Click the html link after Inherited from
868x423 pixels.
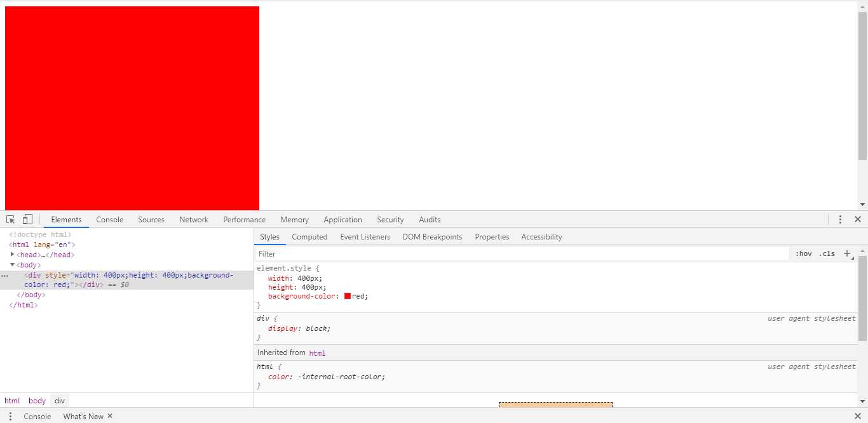point(317,352)
